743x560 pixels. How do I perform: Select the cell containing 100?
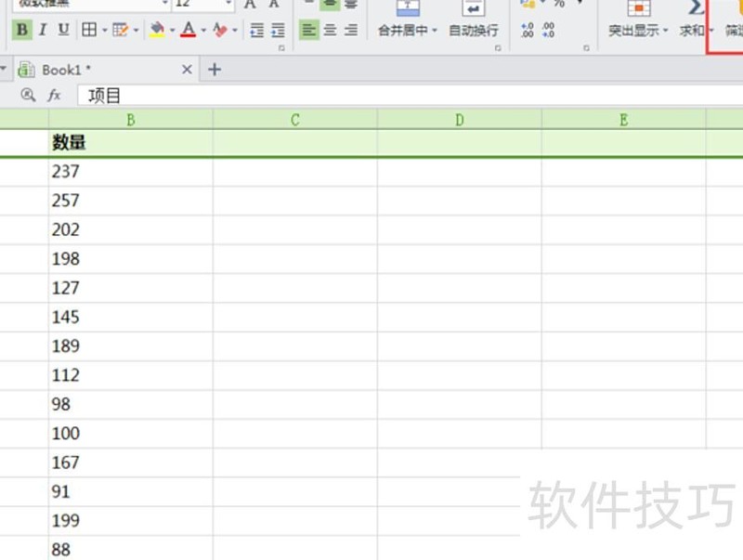(131, 434)
